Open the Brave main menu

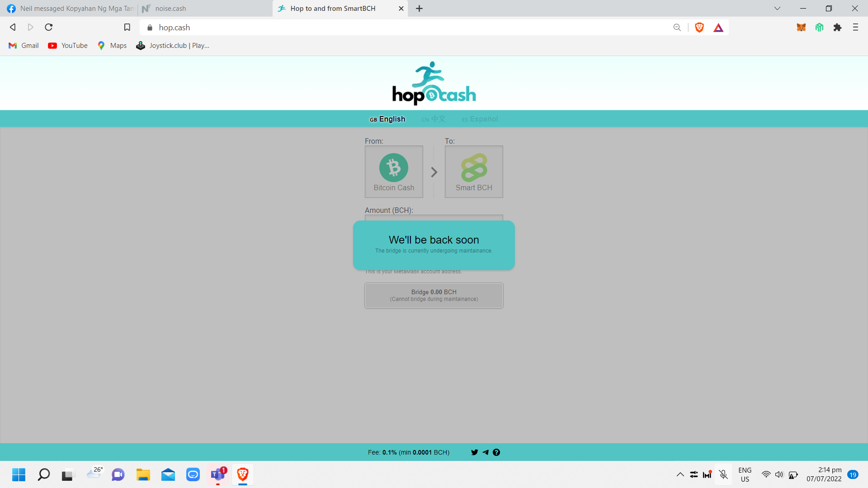click(x=855, y=28)
